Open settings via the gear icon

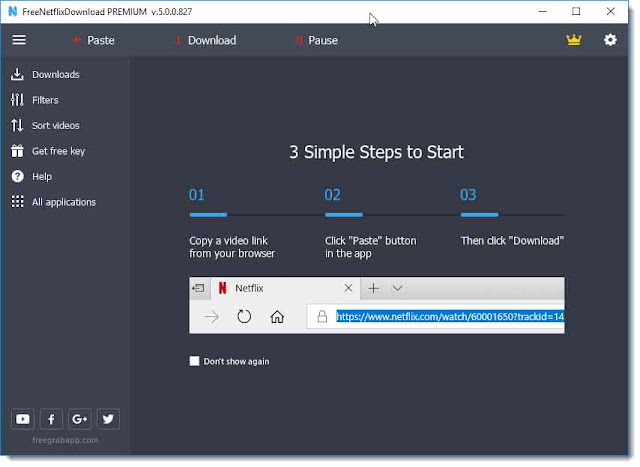point(610,40)
